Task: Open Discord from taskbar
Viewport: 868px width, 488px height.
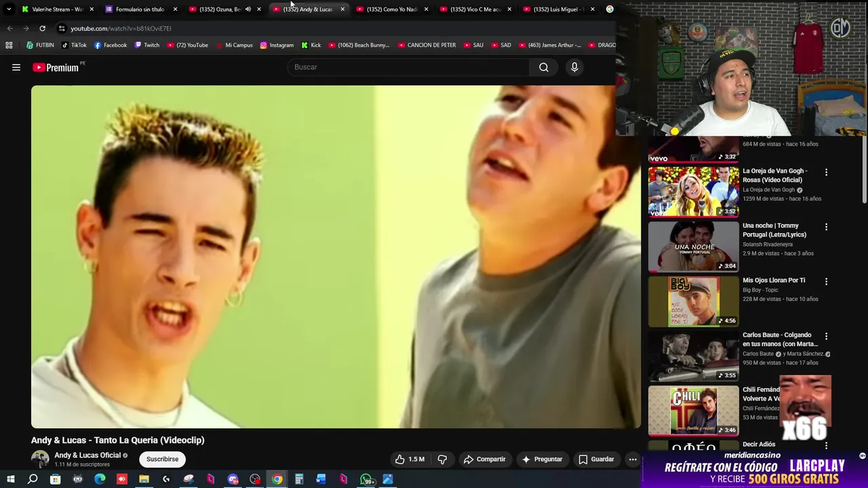Action: coord(233,479)
